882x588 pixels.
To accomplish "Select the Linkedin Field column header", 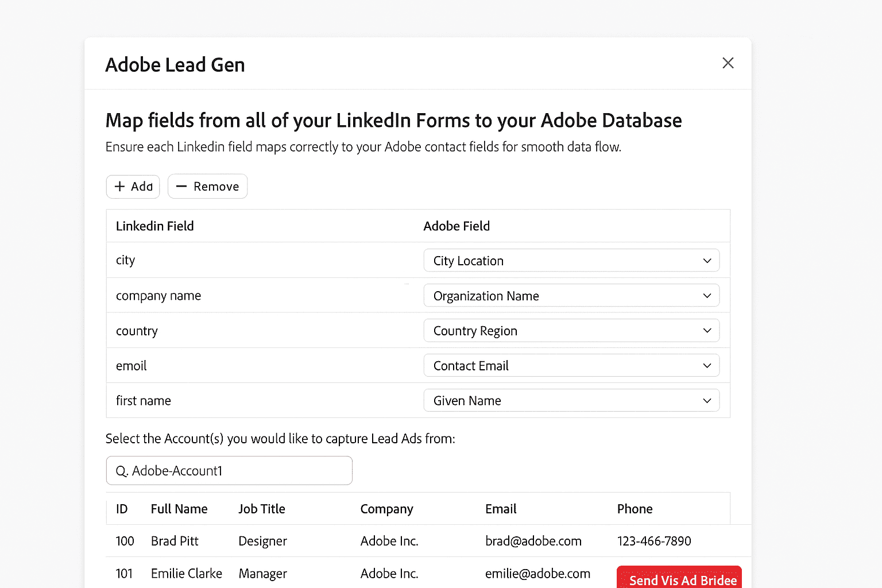I will tap(154, 226).
